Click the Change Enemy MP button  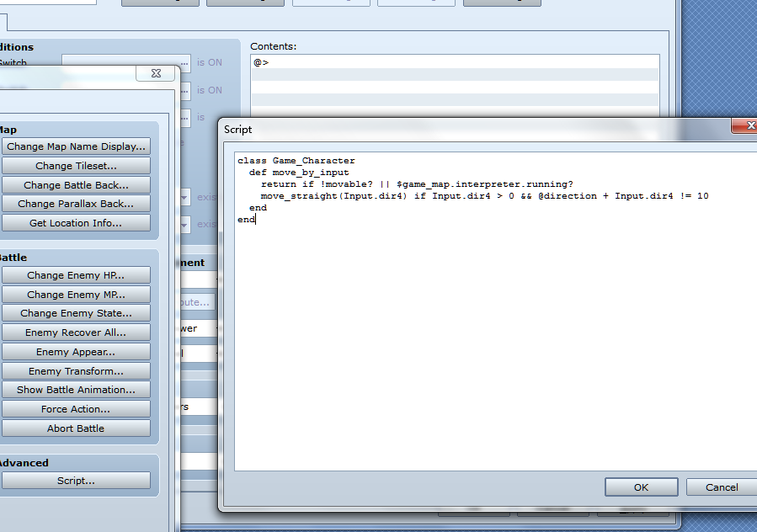pyautogui.click(x=76, y=295)
